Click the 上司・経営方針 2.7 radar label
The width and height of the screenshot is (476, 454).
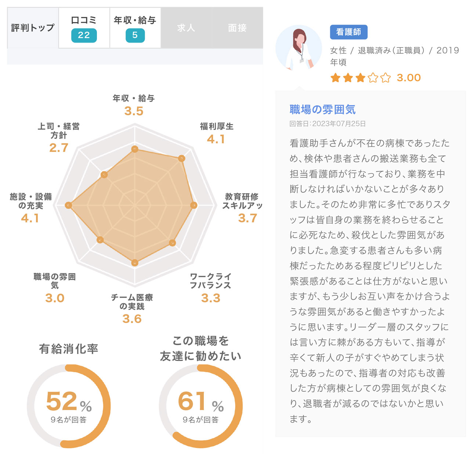coord(59,137)
